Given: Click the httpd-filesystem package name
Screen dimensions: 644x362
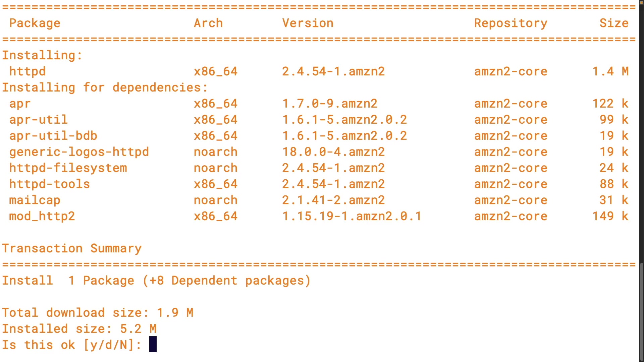Looking at the screenshot, I should tap(68, 168).
